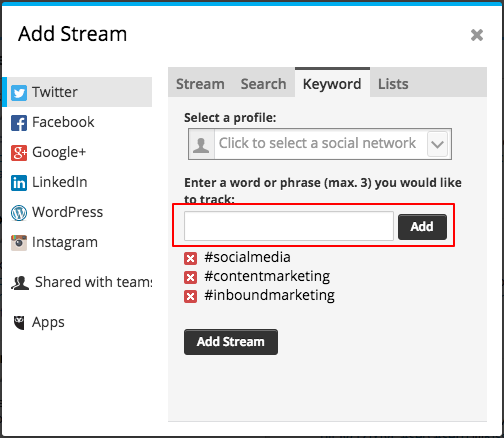Image resolution: width=504 pixels, height=438 pixels.
Task: Switch to the Search tab
Action: pos(263,84)
